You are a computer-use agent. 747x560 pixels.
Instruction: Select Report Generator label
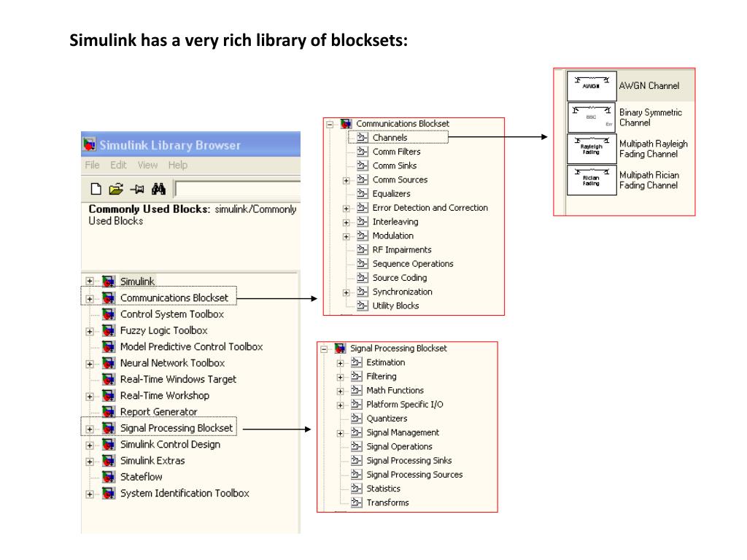point(158,411)
